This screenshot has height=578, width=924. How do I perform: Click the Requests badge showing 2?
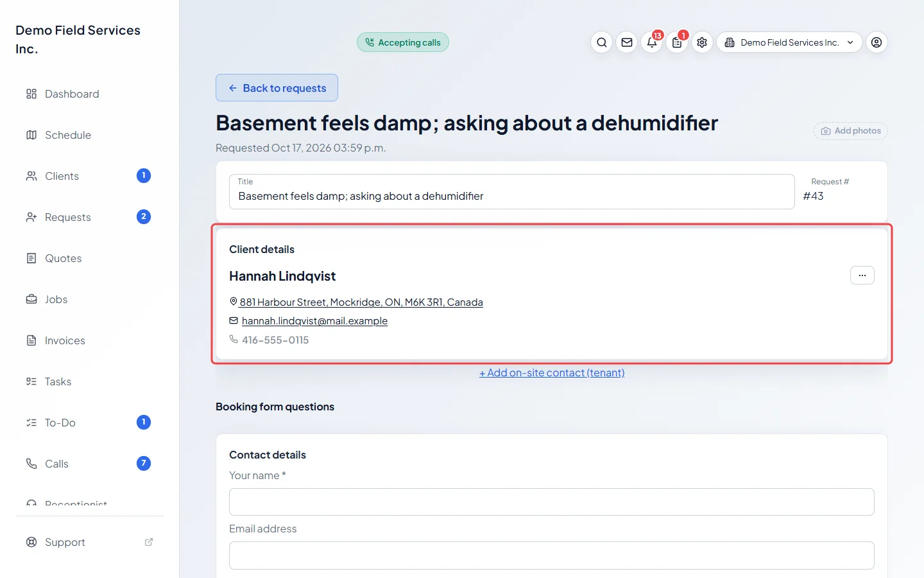click(144, 216)
